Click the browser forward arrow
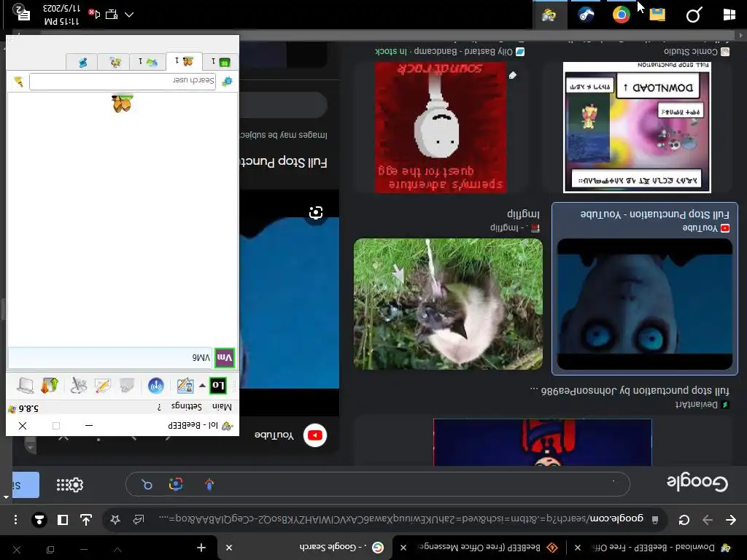The width and height of the screenshot is (747, 560). [x=708, y=519]
